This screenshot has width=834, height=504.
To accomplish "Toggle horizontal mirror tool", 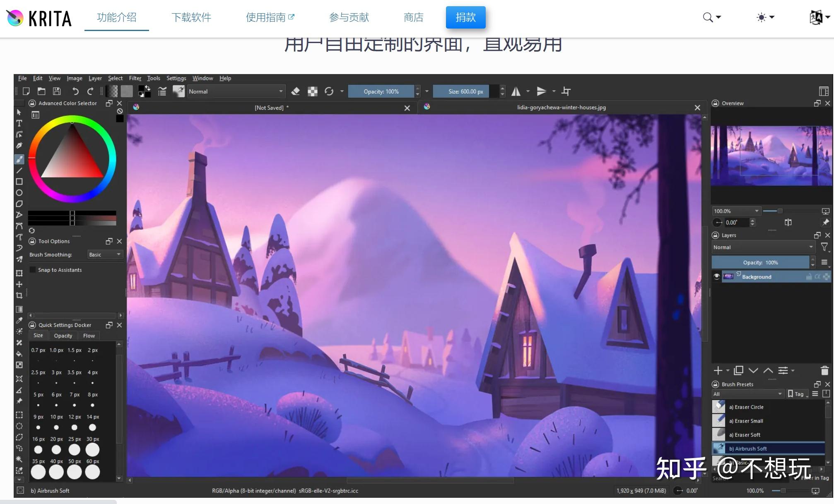I will (516, 91).
